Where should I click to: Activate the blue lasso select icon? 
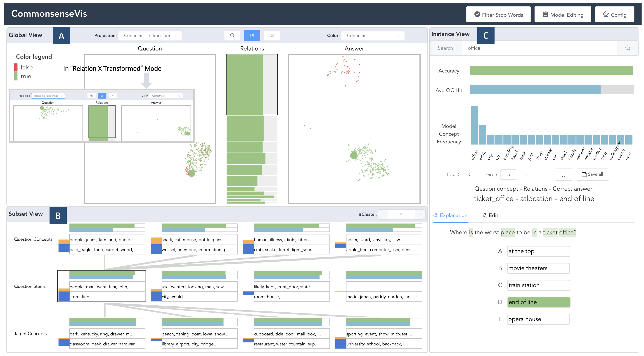252,36
